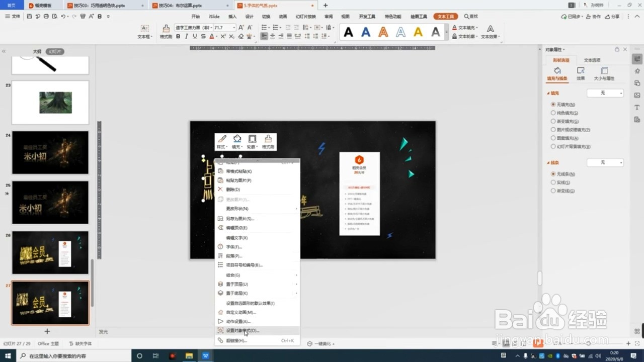The width and height of the screenshot is (644, 362).
Task: Select the black text art style A
Action: point(348,32)
